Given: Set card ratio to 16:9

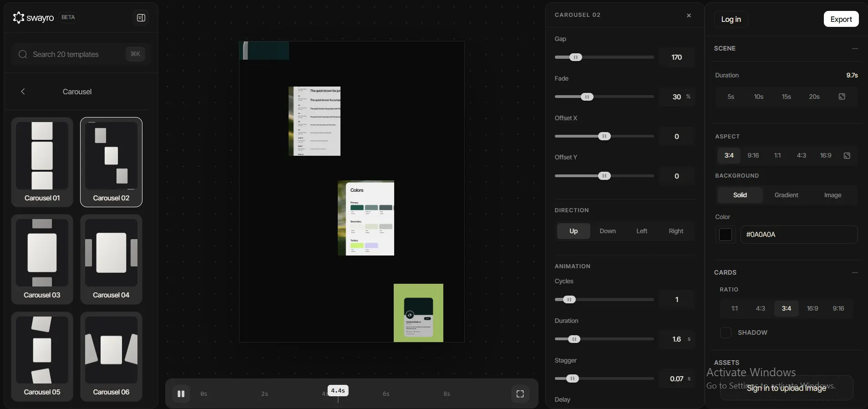Looking at the screenshot, I should 812,308.
